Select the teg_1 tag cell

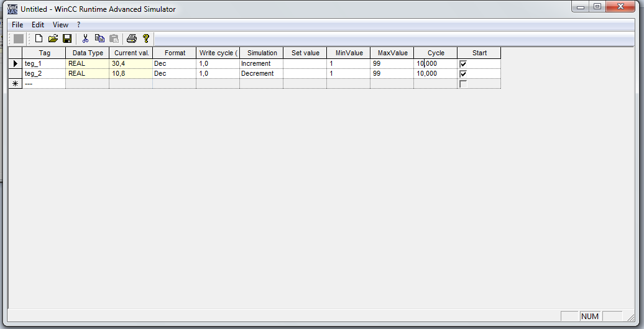tap(44, 63)
